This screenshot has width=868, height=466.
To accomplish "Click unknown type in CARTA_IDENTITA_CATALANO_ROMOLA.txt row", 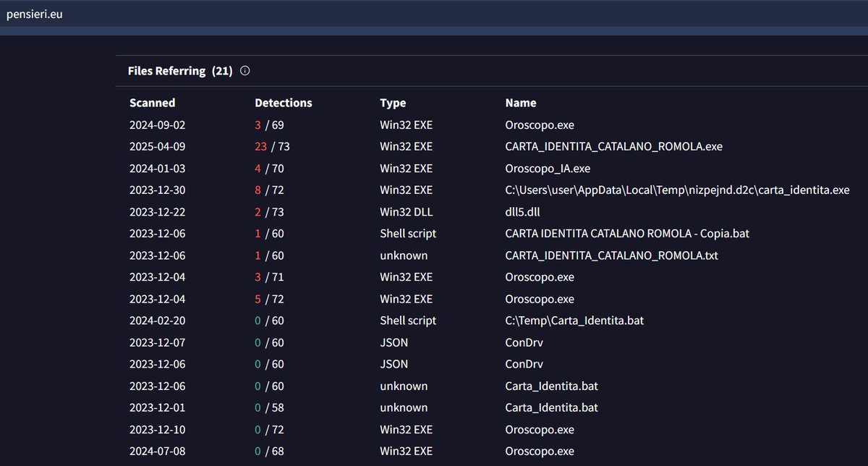I will pos(404,255).
